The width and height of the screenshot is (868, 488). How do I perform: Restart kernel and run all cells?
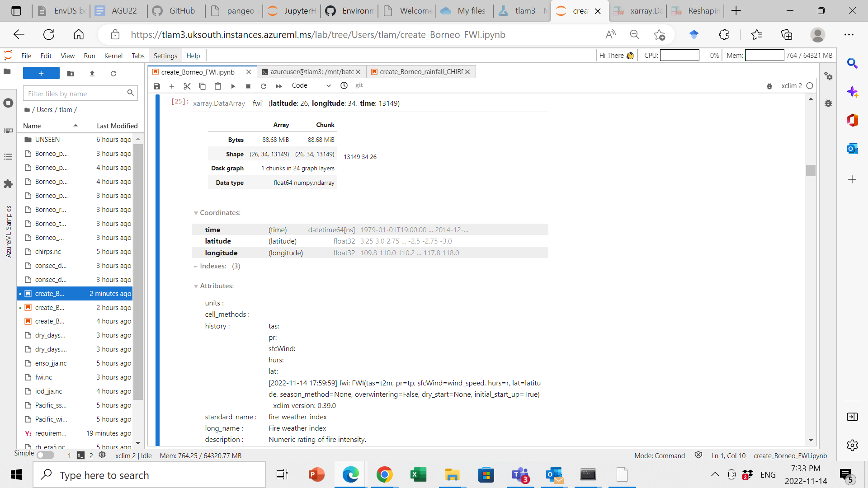tap(279, 86)
